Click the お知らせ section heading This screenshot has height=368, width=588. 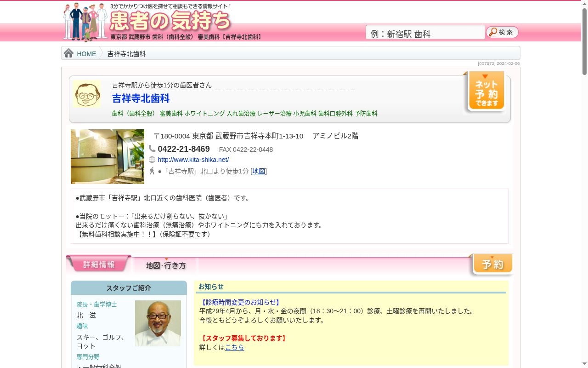[211, 287]
